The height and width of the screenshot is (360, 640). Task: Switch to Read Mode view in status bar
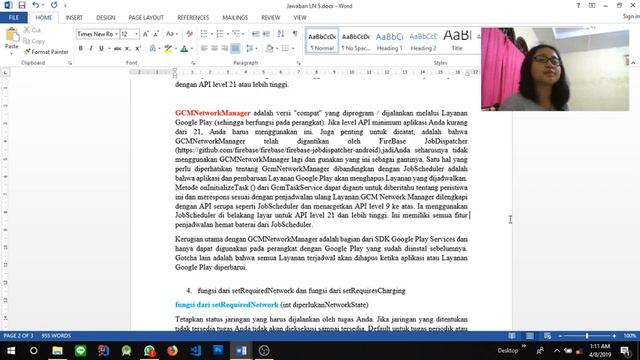(x=511, y=336)
